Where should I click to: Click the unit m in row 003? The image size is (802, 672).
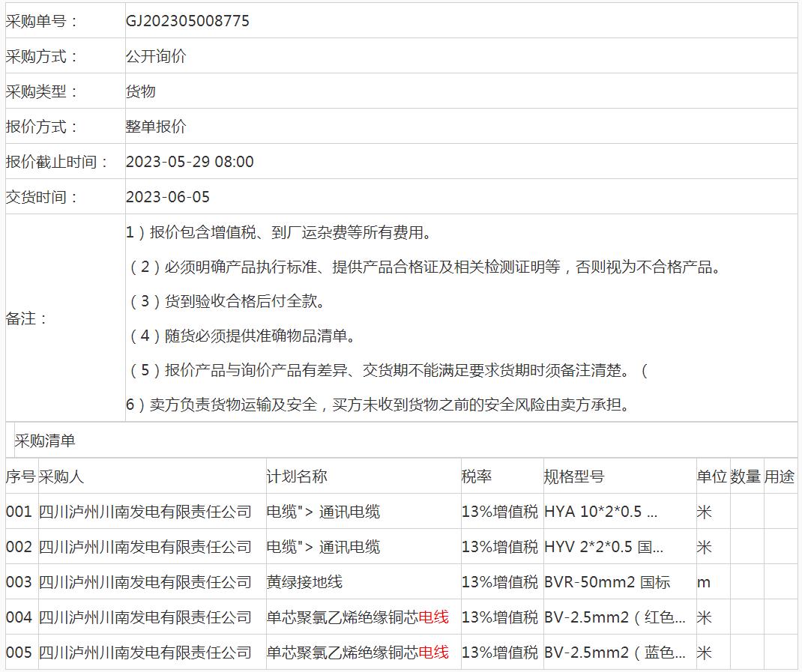[704, 583]
